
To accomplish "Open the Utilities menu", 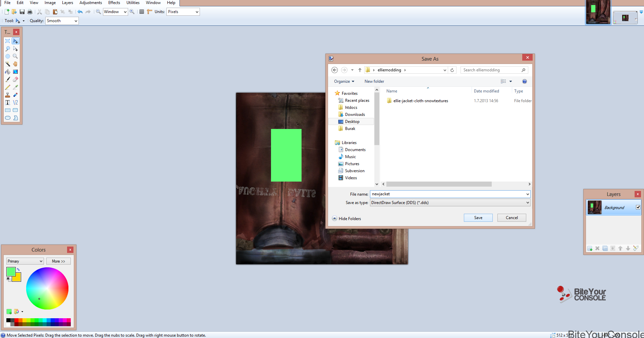I will click(133, 3).
